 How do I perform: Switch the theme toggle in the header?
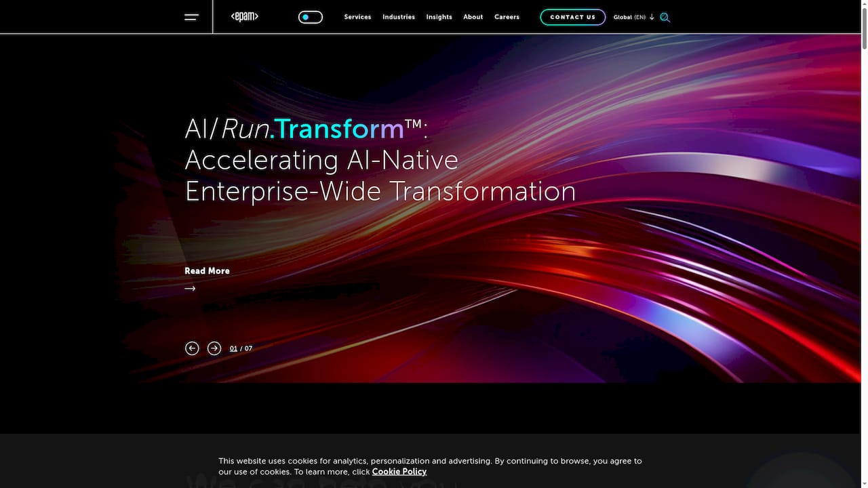click(x=310, y=16)
